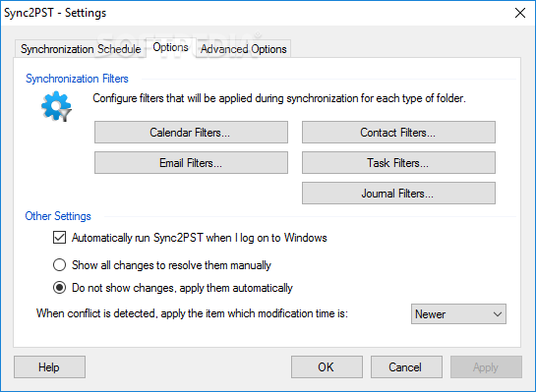
Task: Click the Help button
Action: click(x=49, y=367)
